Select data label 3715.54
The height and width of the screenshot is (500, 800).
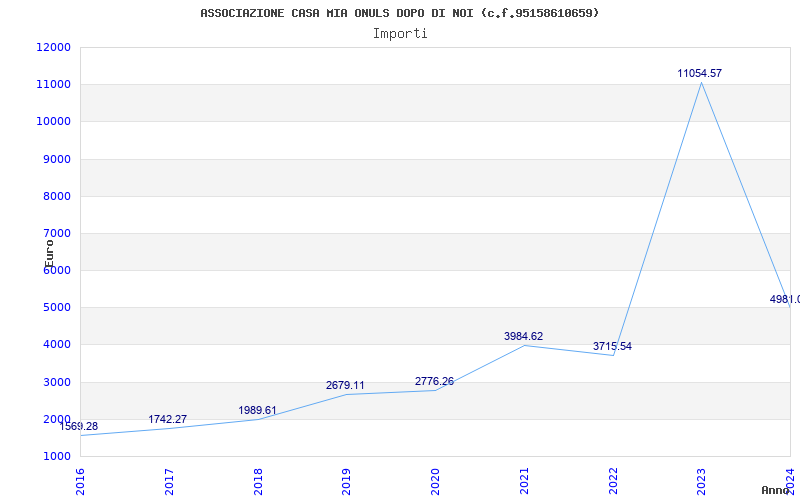[612, 347]
